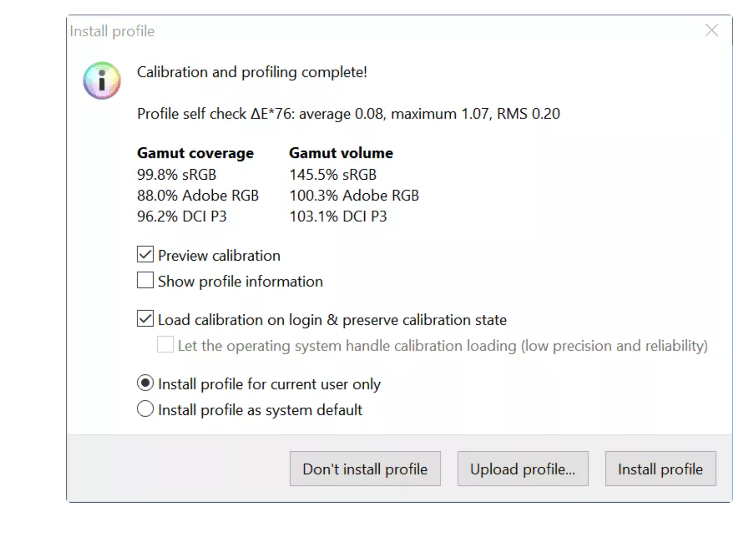
Task: Click the 145.5% sRGB volume value
Action: pyautogui.click(x=333, y=175)
